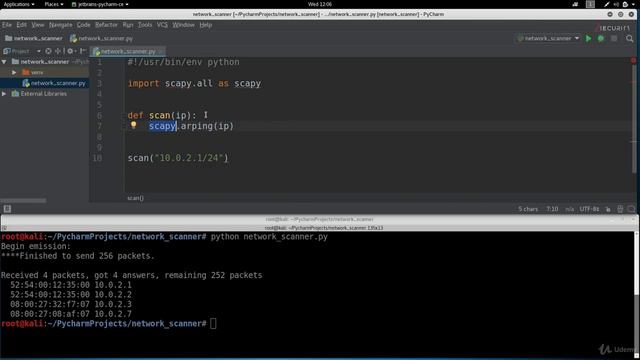Click the Project panel horizontal scrollbar
Screen dimensions: 640x360
pos(23,200)
